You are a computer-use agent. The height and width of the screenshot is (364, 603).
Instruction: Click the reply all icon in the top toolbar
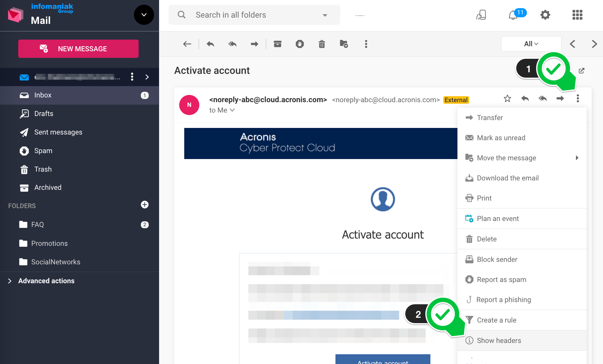coord(232,44)
